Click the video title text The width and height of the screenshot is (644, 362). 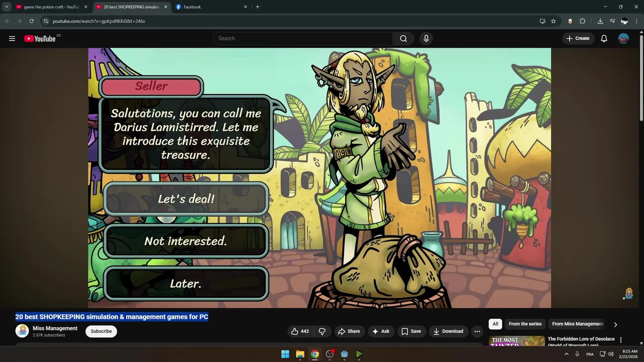pyautogui.click(x=112, y=317)
